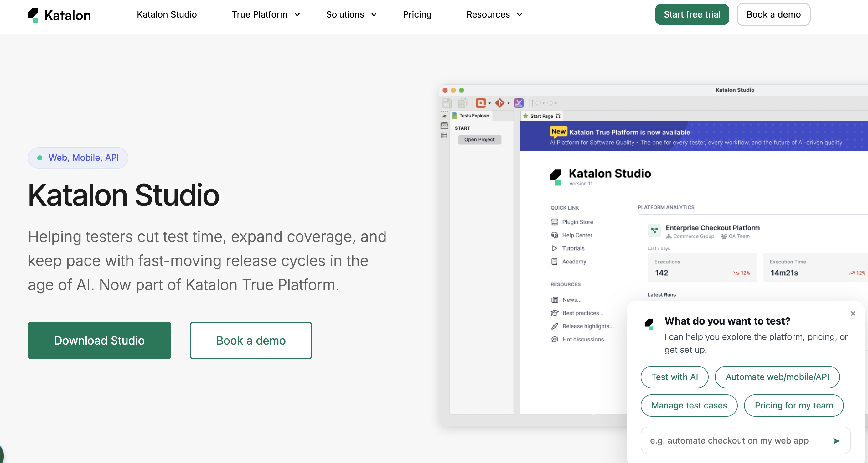
Task: Expand the True Platform chevron
Action: click(297, 14)
